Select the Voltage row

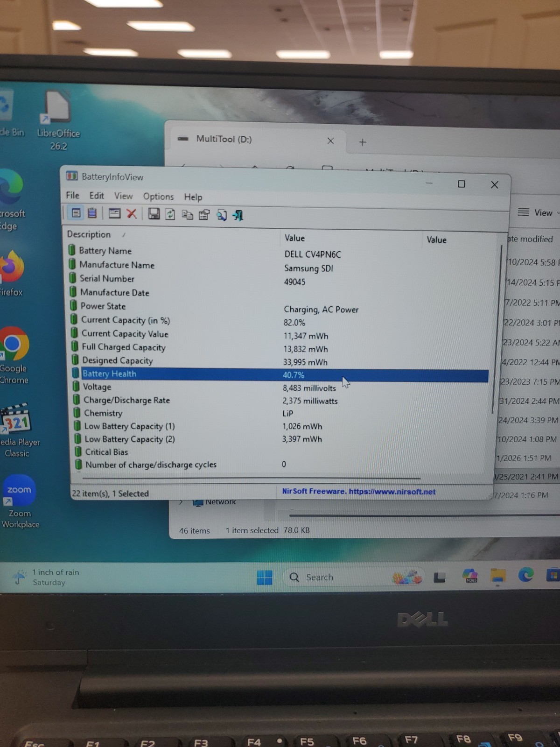point(280,387)
